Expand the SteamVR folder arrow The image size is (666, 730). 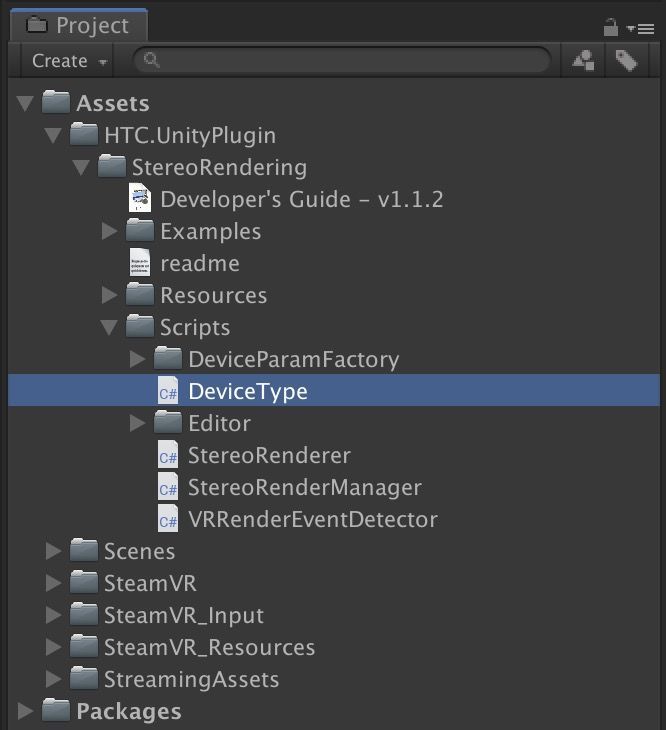(54, 583)
